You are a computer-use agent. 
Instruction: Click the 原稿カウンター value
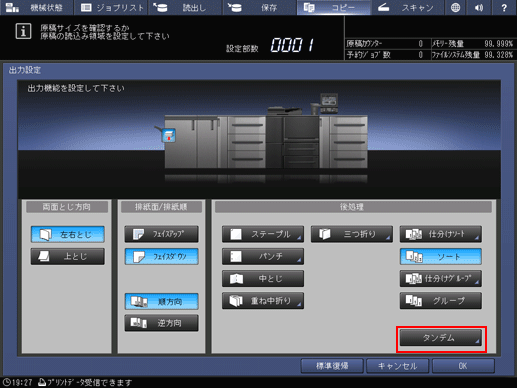point(421,44)
